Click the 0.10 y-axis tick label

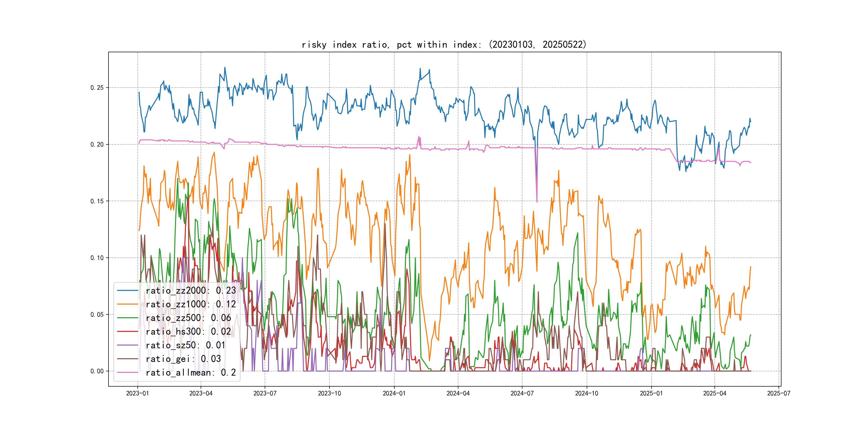click(97, 258)
